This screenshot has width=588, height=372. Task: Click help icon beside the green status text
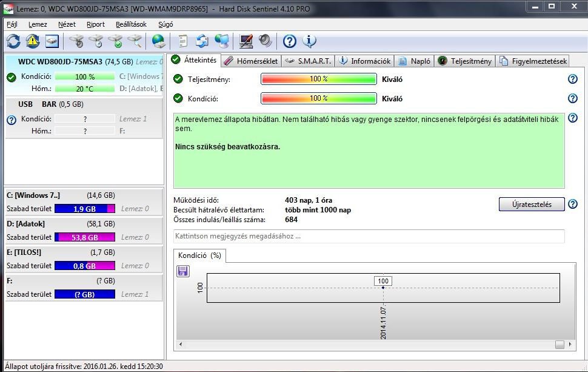(573, 118)
